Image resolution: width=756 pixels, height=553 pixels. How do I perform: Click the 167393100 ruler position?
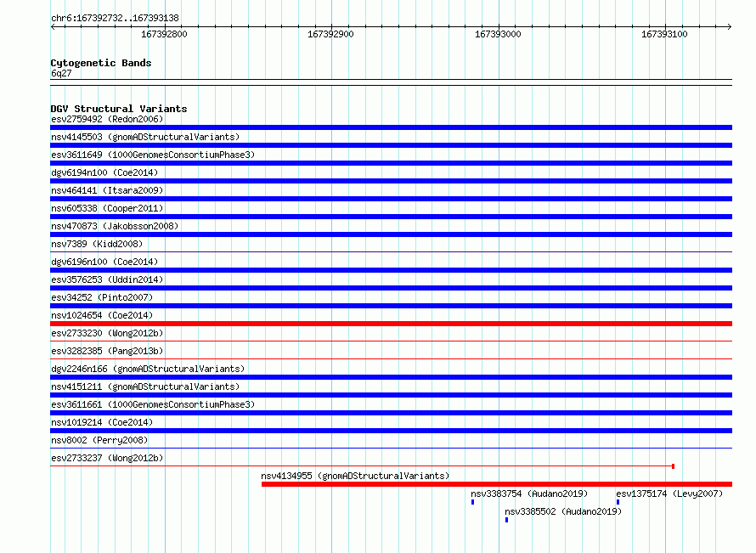[664, 34]
